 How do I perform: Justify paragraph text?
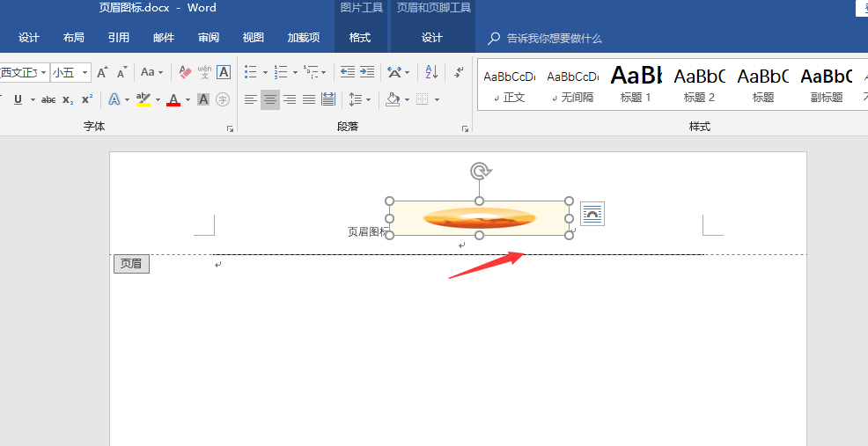coord(309,99)
